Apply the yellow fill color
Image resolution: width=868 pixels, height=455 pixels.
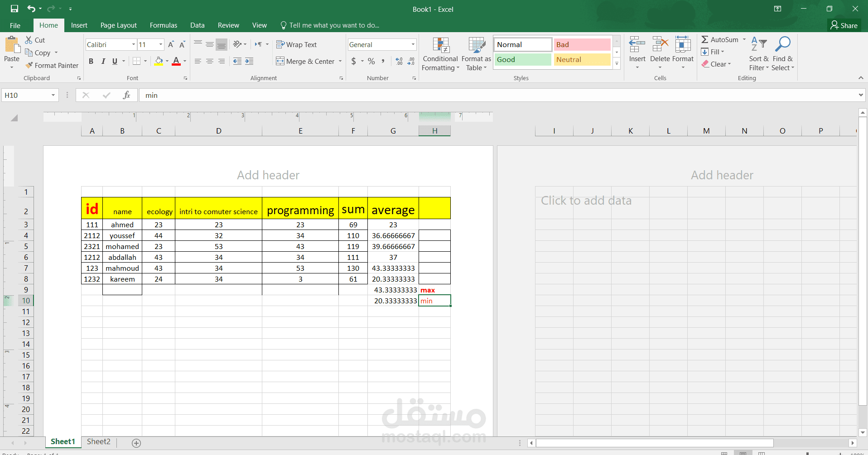(x=159, y=61)
